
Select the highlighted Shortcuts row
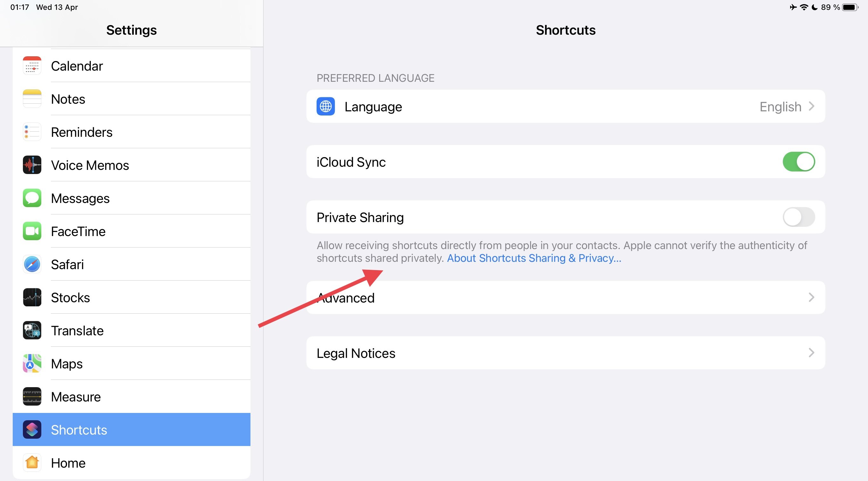point(131,429)
